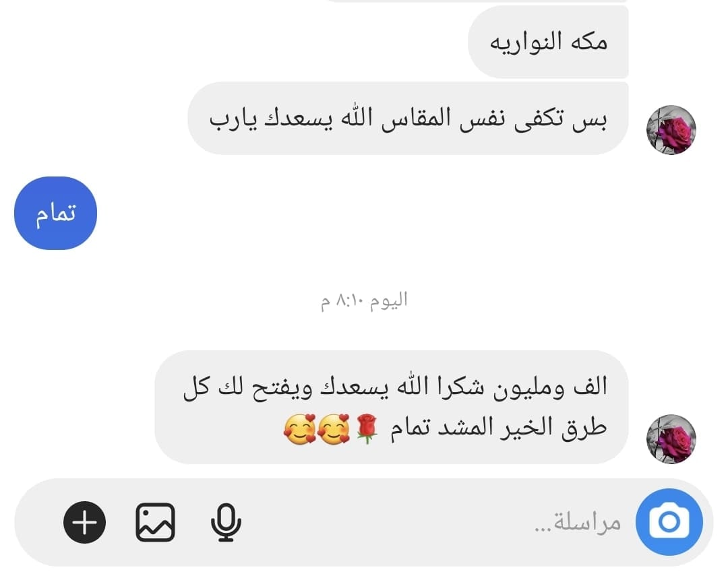The width and height of the screenshot is (728, 580).
Task: Open rose avatar beside الف ومليون شكرا message
Action: coord(671,439)
